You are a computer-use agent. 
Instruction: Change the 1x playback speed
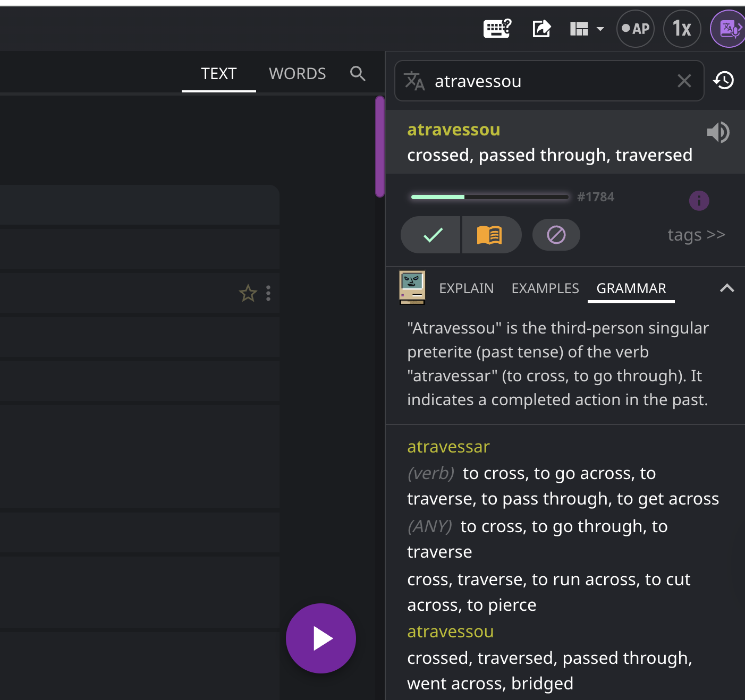coord(682,29)
